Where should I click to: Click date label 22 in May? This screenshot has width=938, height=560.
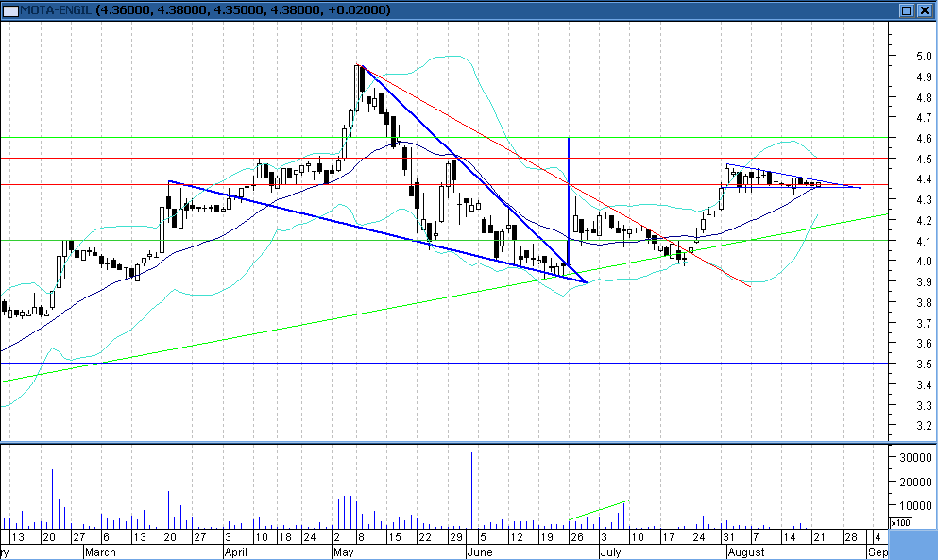(x=425, y=537)
